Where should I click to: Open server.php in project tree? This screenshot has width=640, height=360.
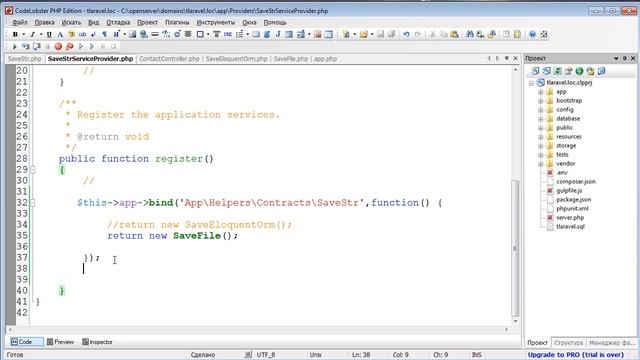(x=570, y=218)
